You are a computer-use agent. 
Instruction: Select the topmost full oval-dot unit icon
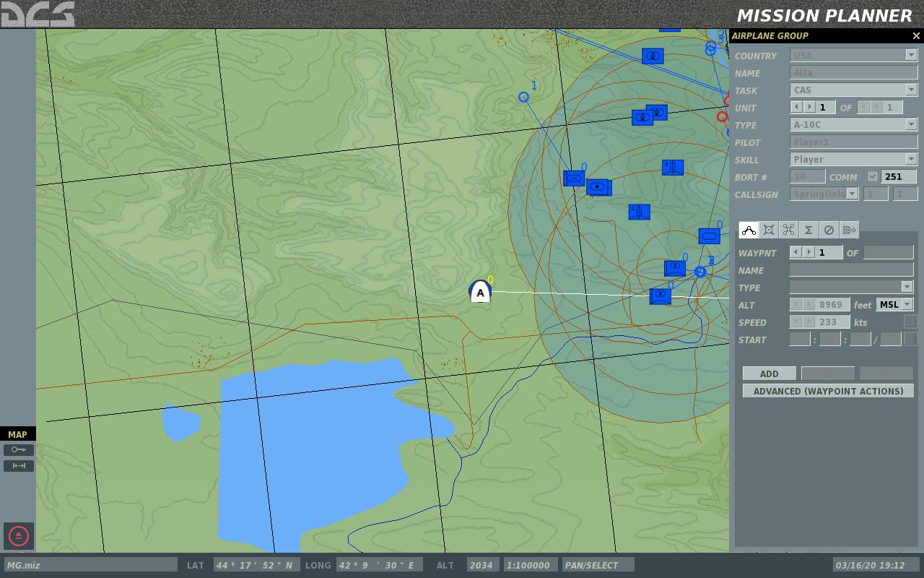[653, 56]
